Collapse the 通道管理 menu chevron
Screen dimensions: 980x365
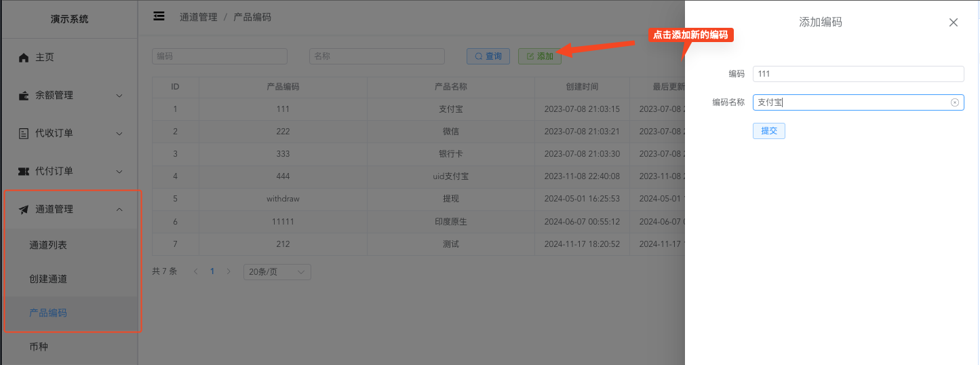coord(119,210)
